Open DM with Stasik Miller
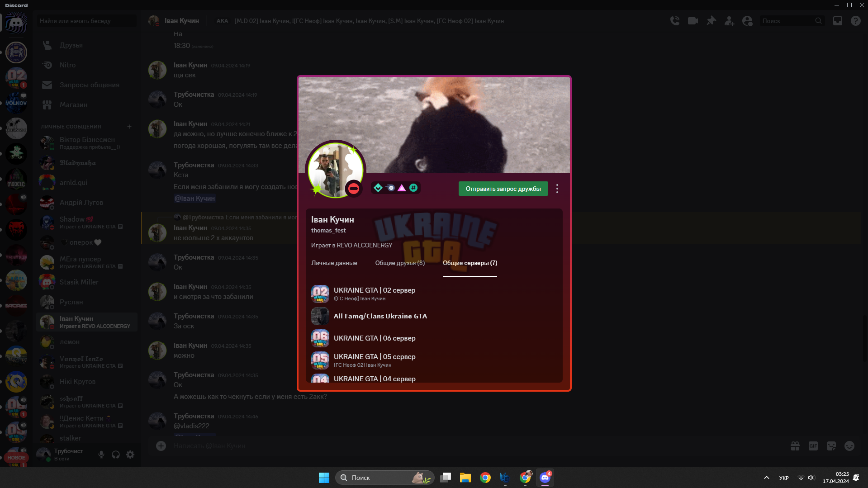 pos(87,282)
